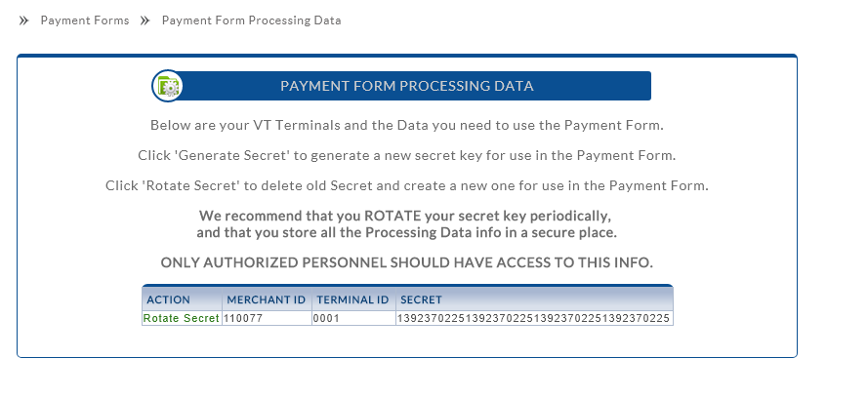The height and width of the screenshot is (399, 868).
Task: Click the TERMINAL ID column header
Action: coord(352,300)
